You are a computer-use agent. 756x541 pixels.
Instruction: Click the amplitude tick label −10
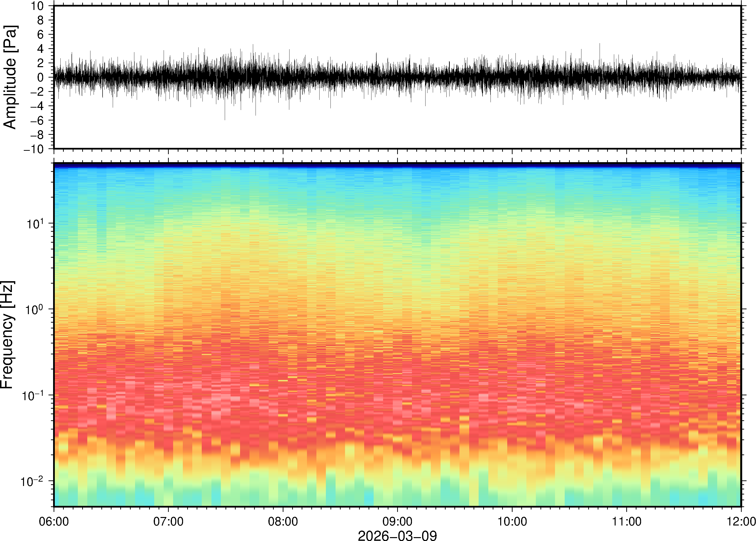click(x=33, y=149)
